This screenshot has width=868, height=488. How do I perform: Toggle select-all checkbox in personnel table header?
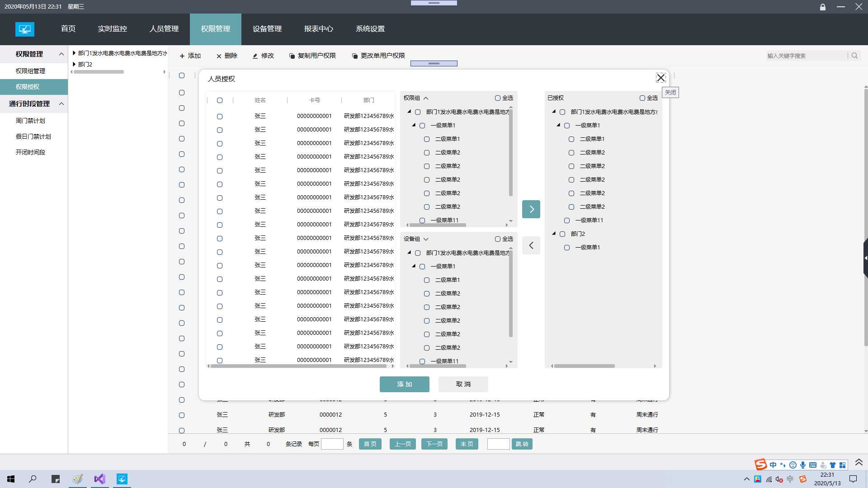tap(220, 100)
